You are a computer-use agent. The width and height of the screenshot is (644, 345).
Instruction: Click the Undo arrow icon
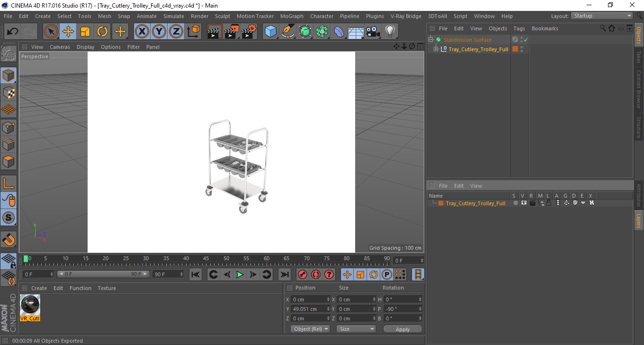point(12,32)
